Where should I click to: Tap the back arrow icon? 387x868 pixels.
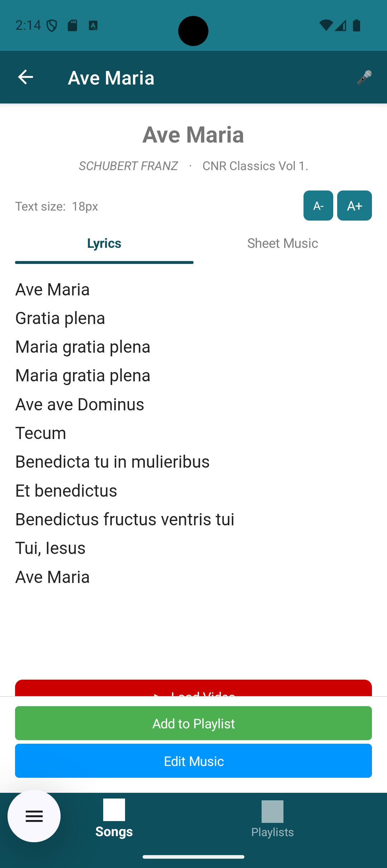click(25, 77)
